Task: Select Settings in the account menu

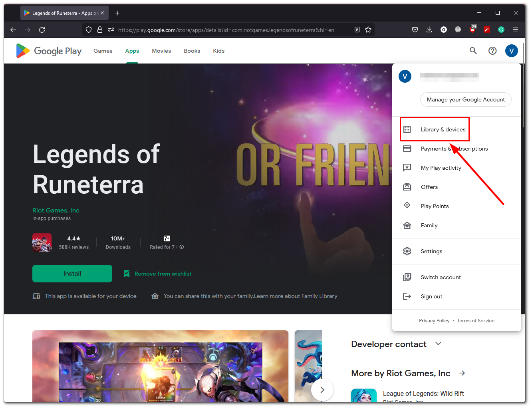Action: (x=457, y=251)
